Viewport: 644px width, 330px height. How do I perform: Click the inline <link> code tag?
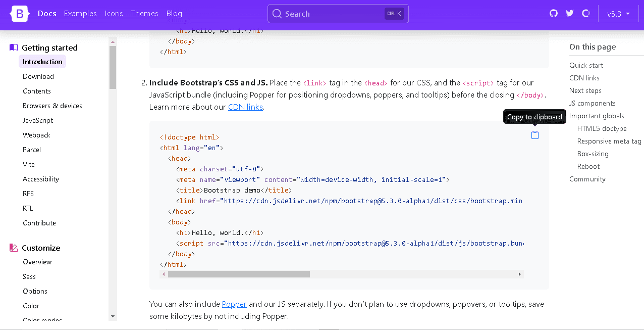point(315,83)
